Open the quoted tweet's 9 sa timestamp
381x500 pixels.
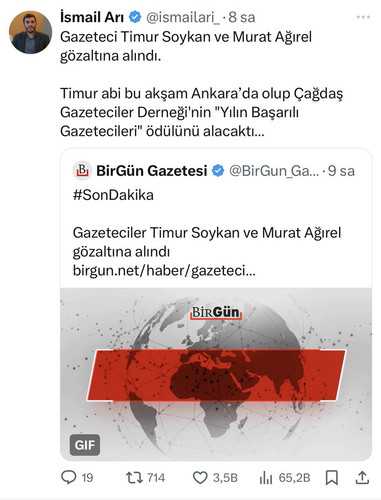(341, 171)
